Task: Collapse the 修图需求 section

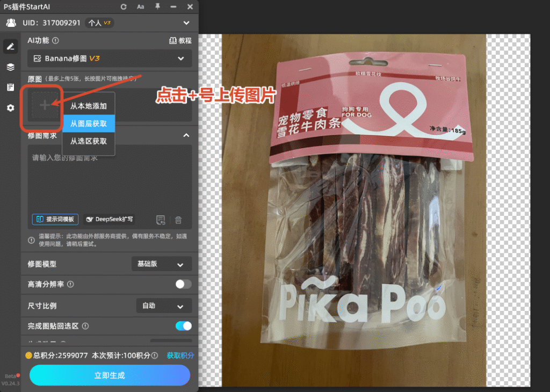Action: [x=186, y=135]
